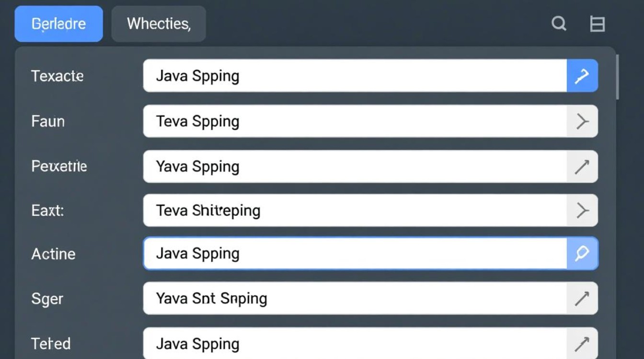
Task: Expand the Eaxt row chevron
Action: (582, 210)
